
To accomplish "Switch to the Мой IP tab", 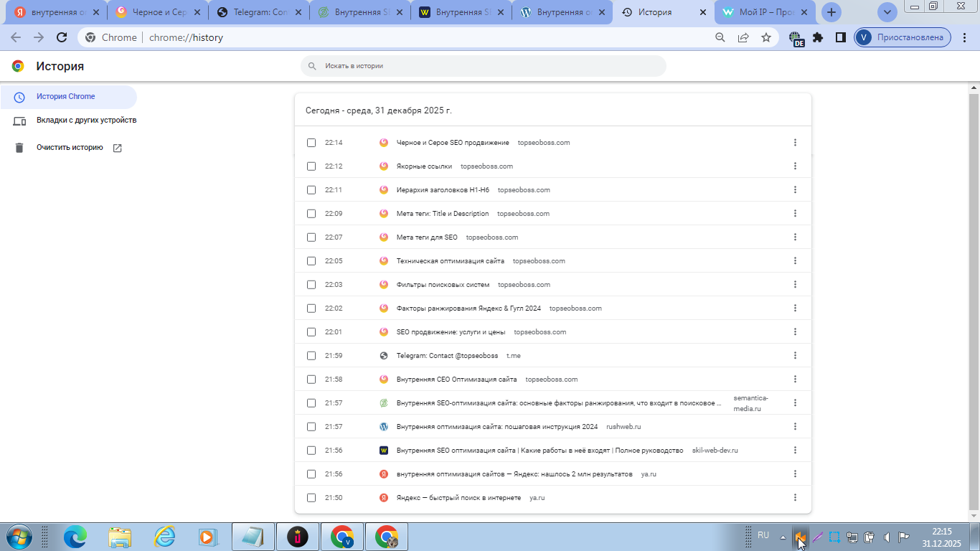I will [x=765, y=12].
